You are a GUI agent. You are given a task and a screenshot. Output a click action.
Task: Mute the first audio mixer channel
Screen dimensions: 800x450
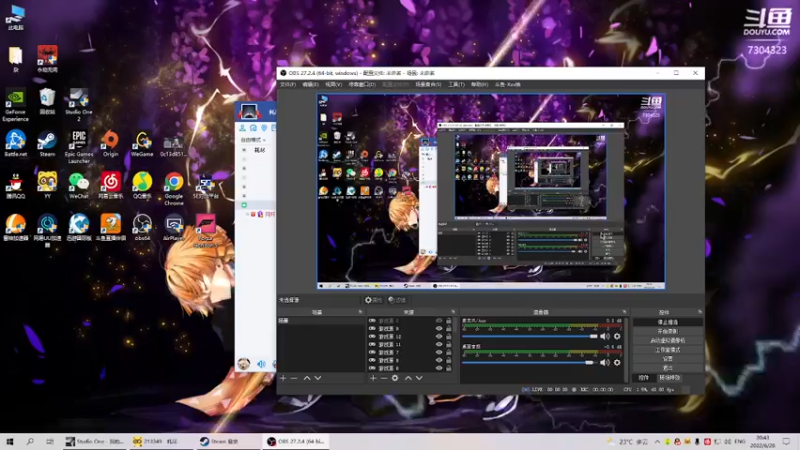coord(605,336)
